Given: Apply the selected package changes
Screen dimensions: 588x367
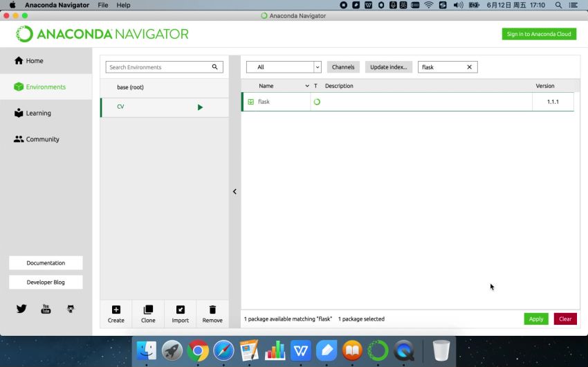Looking at the screenshot, I should (x=536, y=319).
